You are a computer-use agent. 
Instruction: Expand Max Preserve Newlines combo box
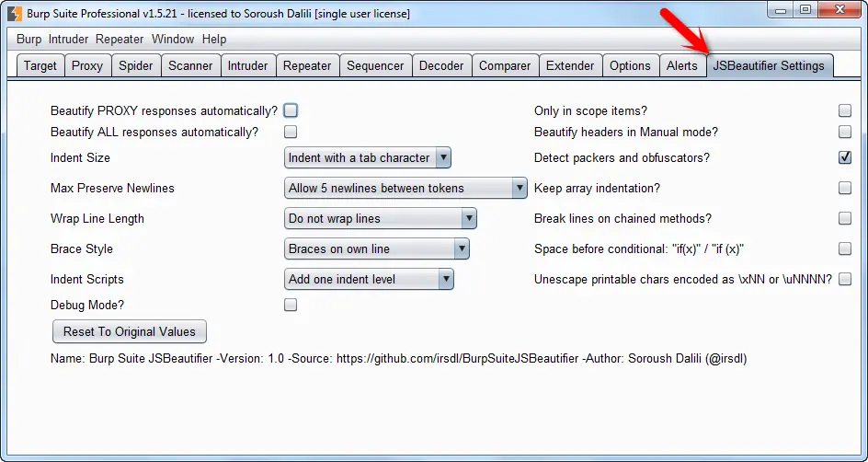pyautogui.click(x=405, y=188)
